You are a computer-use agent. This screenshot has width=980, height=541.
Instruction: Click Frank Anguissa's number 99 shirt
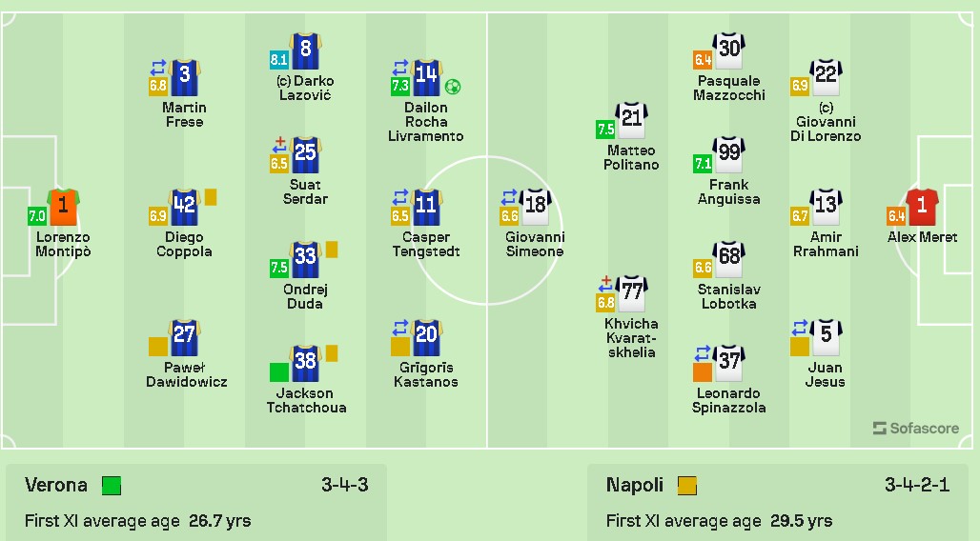pyautogui.click(x=729, y=153)
